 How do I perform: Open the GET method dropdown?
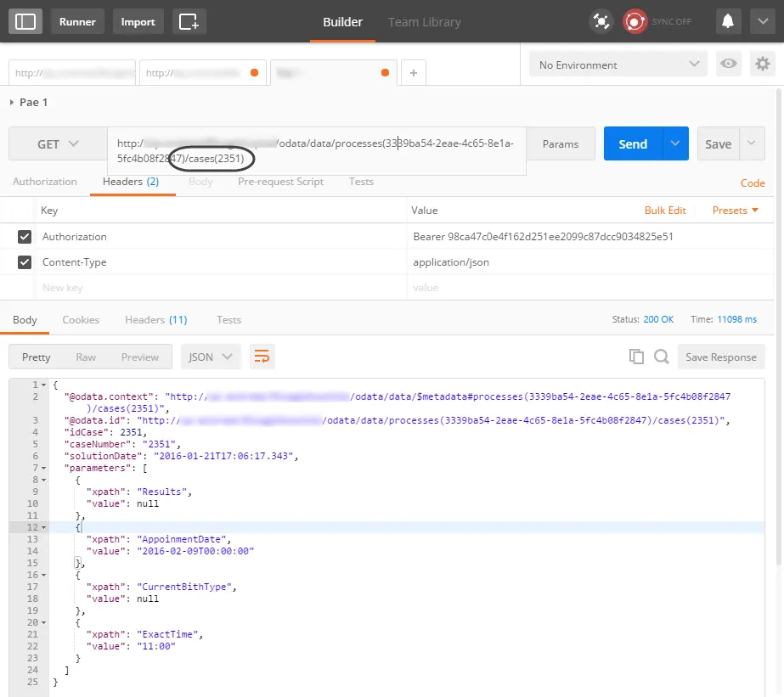click(x=58, y=143)
